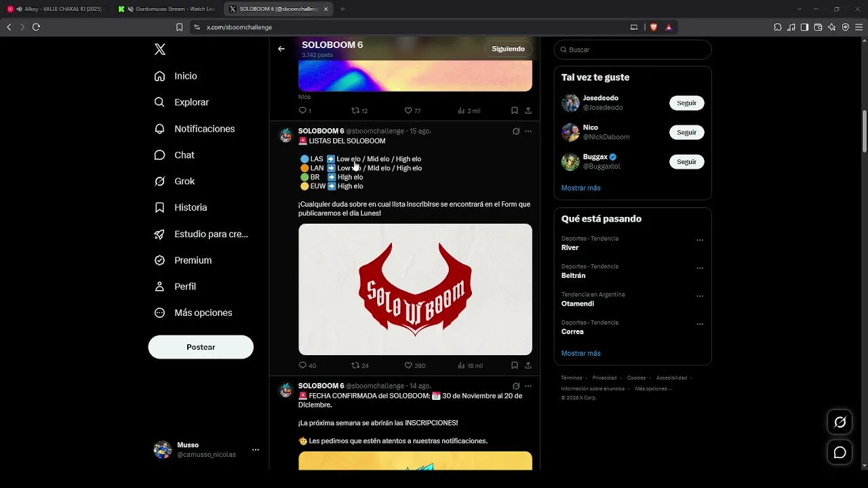Open Grok from the sidebar
Viewport: 868px width, 488px height.
coord(174,181)
